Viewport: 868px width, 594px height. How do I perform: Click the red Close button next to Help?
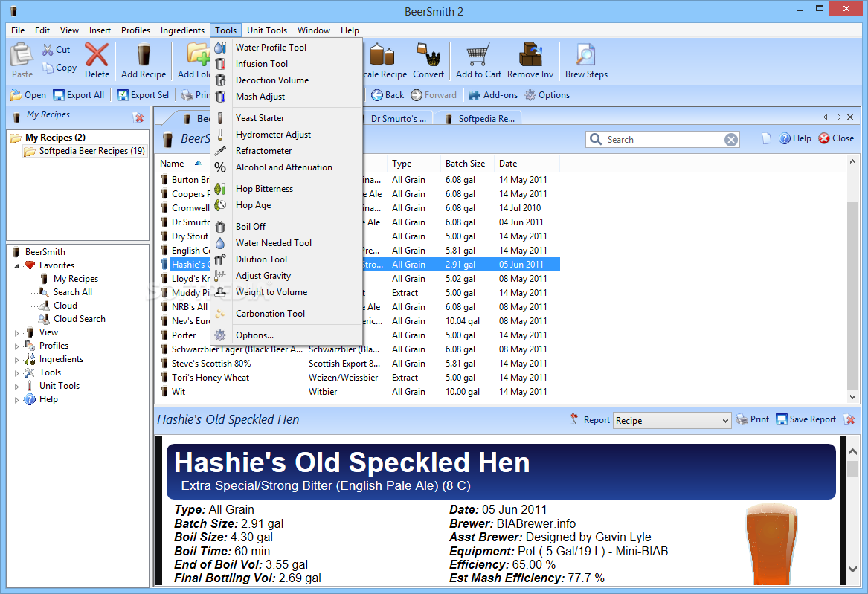coord(837,138)
